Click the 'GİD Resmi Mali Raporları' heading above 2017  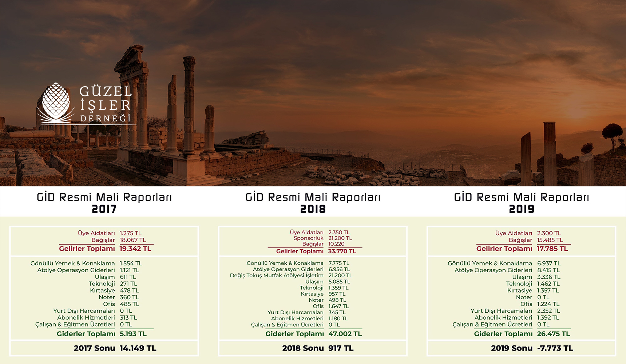click(x=104, y=197)
